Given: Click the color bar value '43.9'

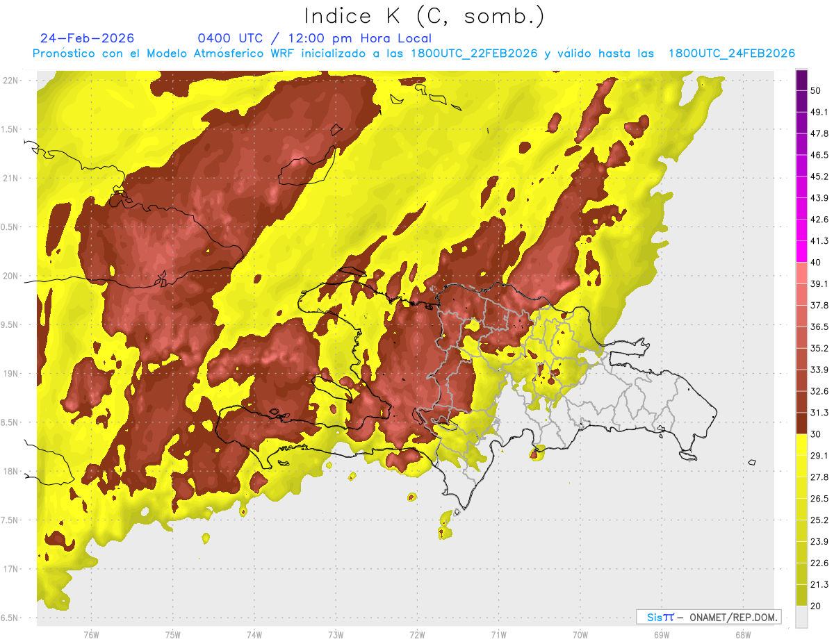Looking at the screenshot, I should pos(819,198).
